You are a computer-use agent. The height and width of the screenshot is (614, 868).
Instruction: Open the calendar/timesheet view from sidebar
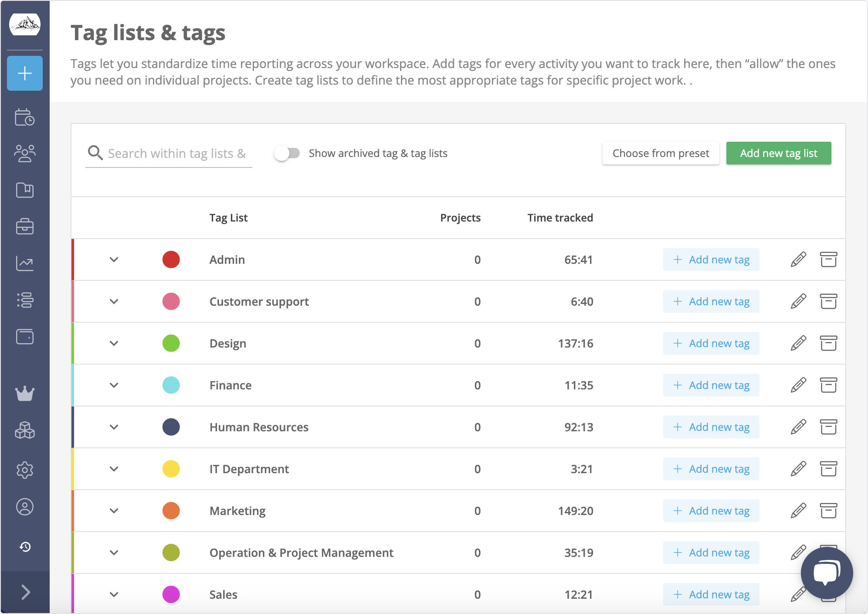25,118
